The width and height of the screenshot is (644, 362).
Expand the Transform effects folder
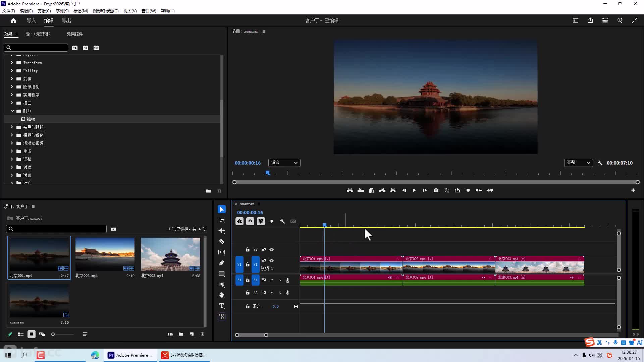tap(12, 63)
